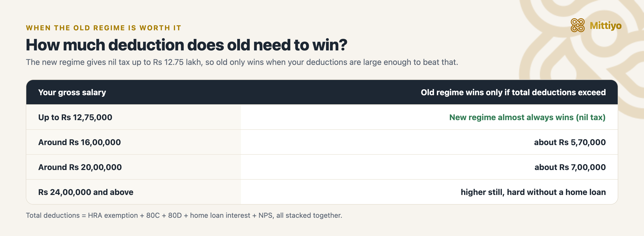Click the 'about Rs 7,00,000' value
The height and width of the screenshot is (236, 644).
(x=570, y=167)
